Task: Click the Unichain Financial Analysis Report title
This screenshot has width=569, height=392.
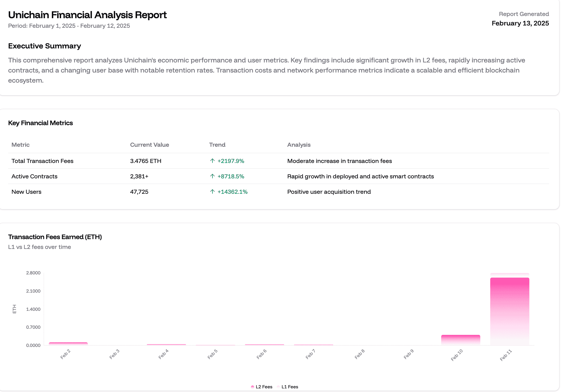Action: [87, 15]
